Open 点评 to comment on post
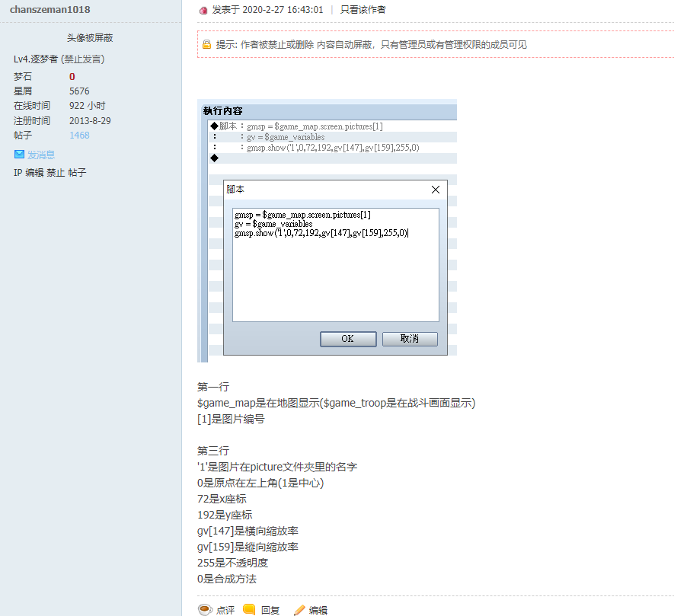The image size is (674, 616). coord(225,610)
